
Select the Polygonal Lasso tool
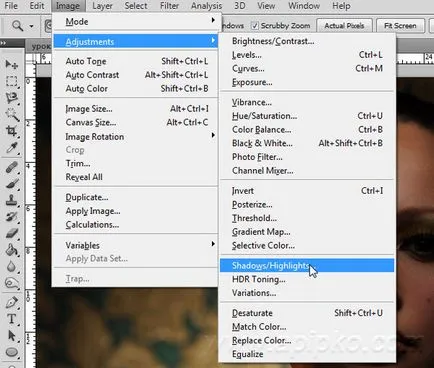(12, 98)
